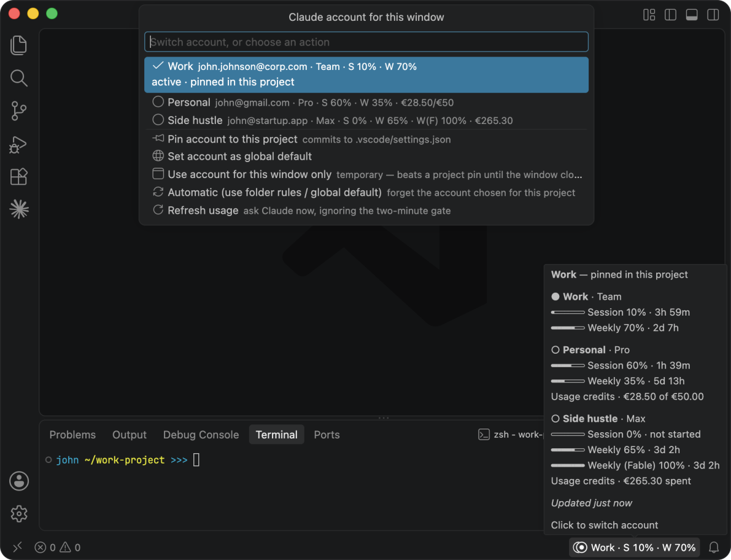Click the remote window indicator in status bar
Image resolution: width=731 pixels, height=560 pixels.
coord(17,547)
